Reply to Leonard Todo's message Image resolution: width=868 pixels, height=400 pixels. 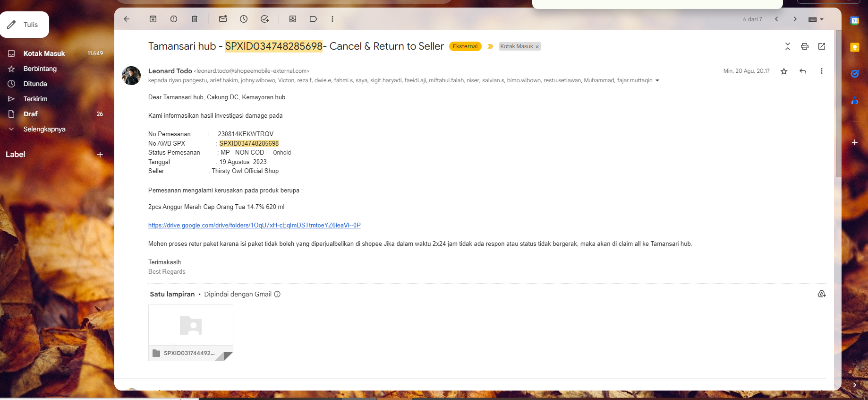803,71
